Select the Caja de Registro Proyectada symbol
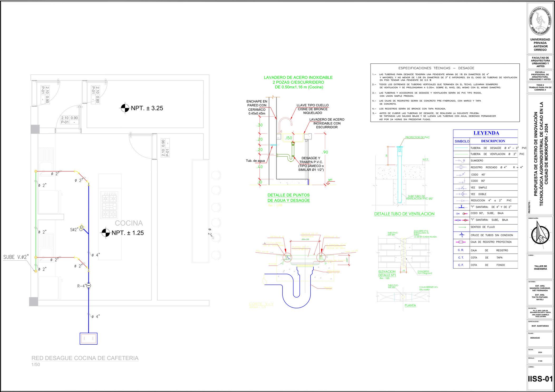Image resolution: width=555 pixels, height=392 pixels. 461,242
